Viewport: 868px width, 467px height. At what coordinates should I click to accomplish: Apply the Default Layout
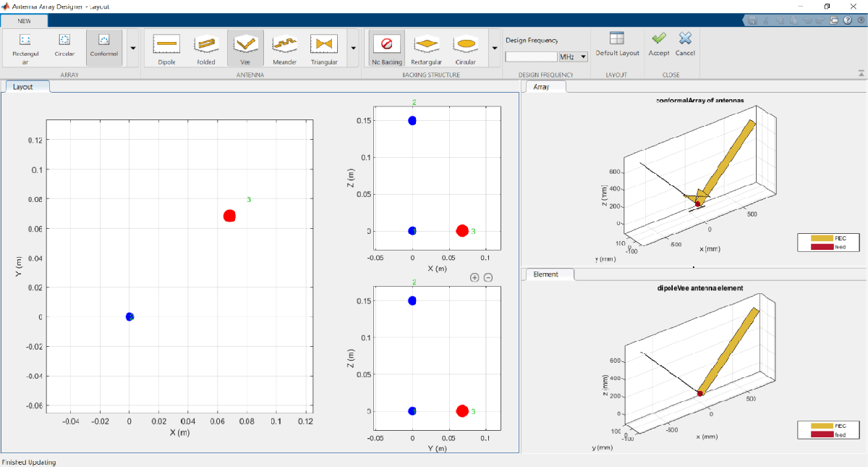pyautogui.click(x=617, y=45)
